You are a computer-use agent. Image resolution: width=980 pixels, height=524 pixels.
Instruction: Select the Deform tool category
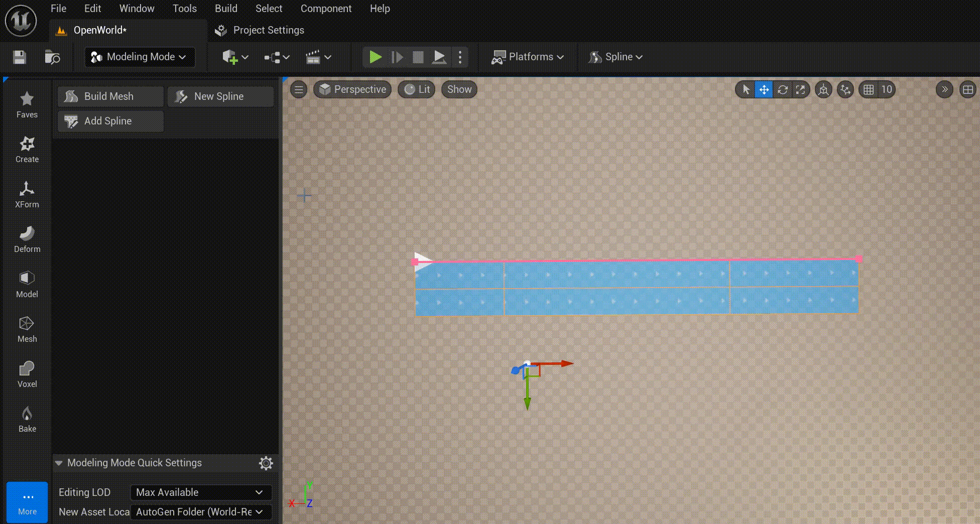pos(27,239)
